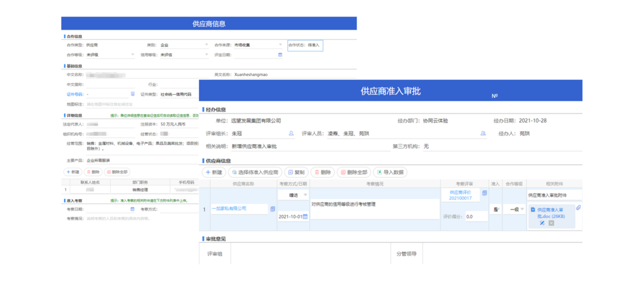Viewport: 644px width, 283px height.
Task: Open the 评定日期 calendar icon in 供应商信息
Action: (x=280, y=54)
